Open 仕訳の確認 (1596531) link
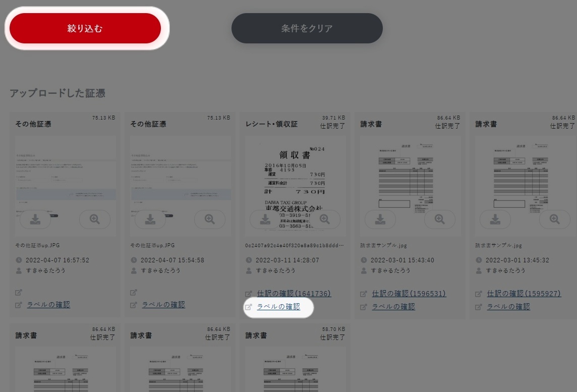 409,293
